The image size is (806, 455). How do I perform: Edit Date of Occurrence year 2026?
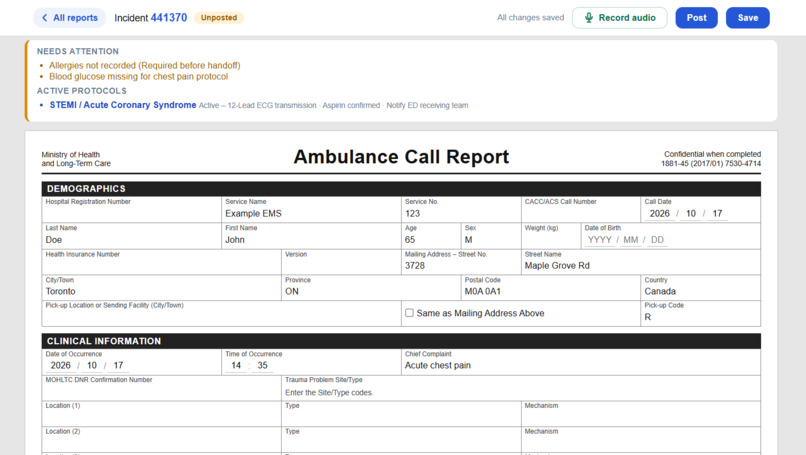click(60, 366)
